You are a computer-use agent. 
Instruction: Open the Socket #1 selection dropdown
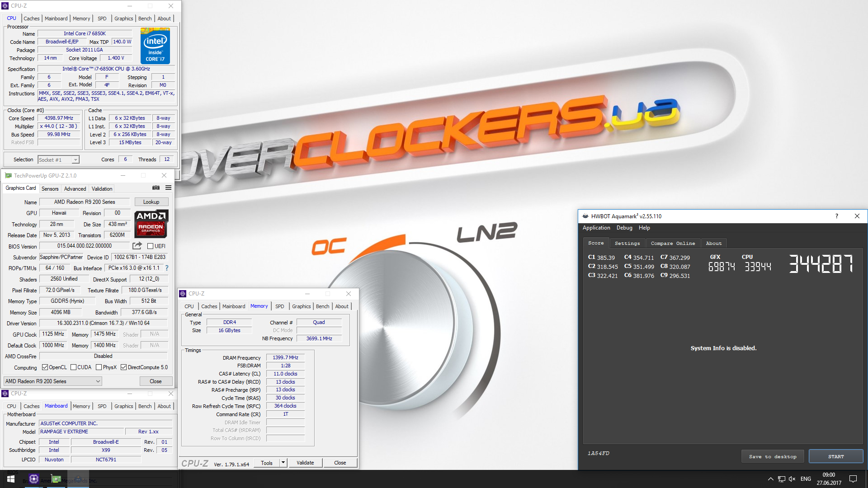pos(59,160)
